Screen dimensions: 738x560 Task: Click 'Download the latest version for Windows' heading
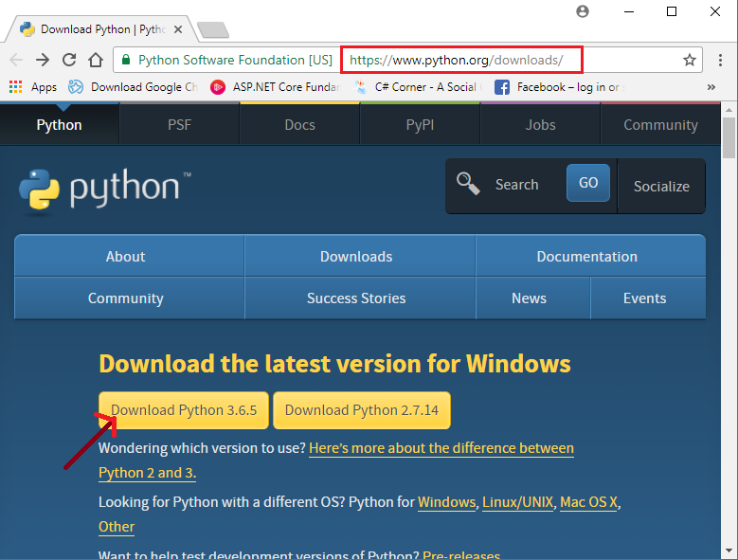pos(334,364)
